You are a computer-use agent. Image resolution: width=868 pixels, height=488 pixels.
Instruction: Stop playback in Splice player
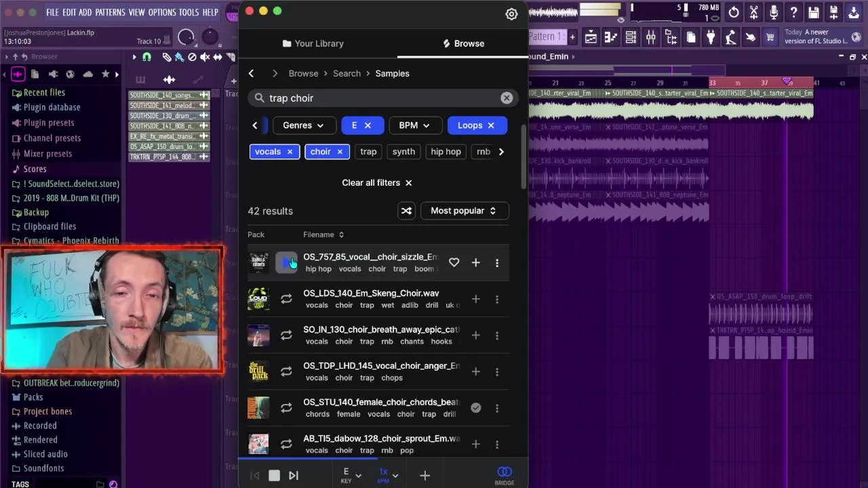click(274, 476)
